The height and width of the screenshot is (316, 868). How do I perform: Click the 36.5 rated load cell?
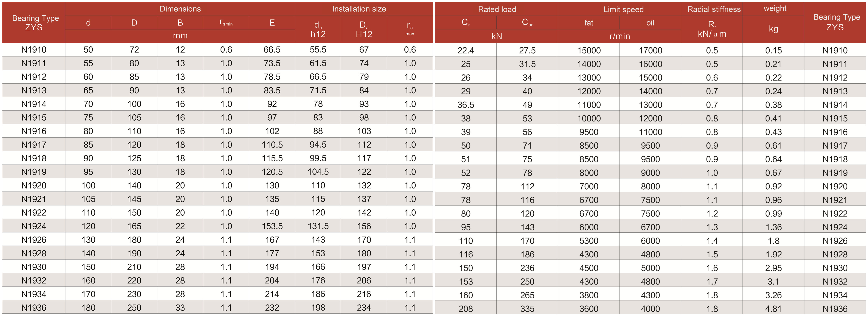(465, 105)
